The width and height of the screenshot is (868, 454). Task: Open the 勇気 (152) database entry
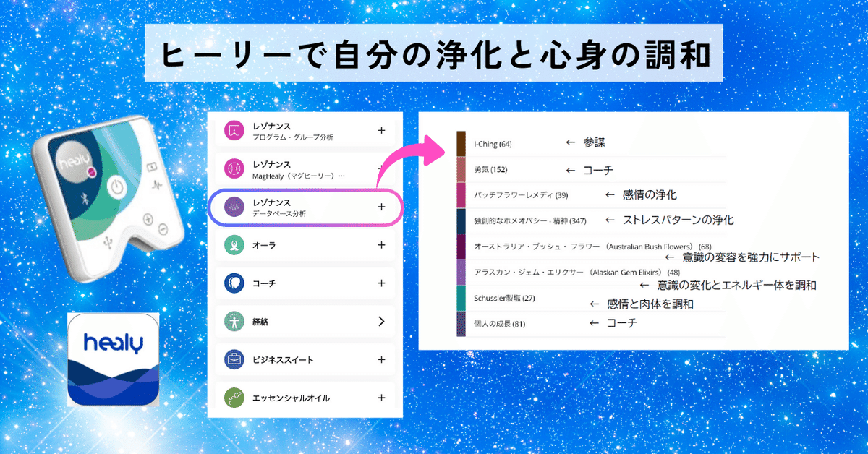[492, 170]
